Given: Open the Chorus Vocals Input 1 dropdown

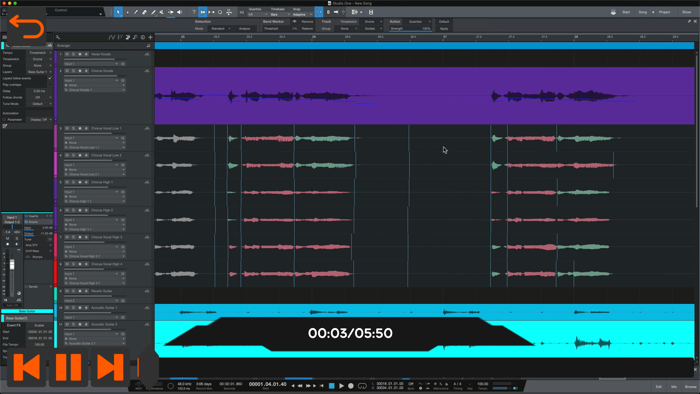Looking at the screenshot, I should click(91, 80).
